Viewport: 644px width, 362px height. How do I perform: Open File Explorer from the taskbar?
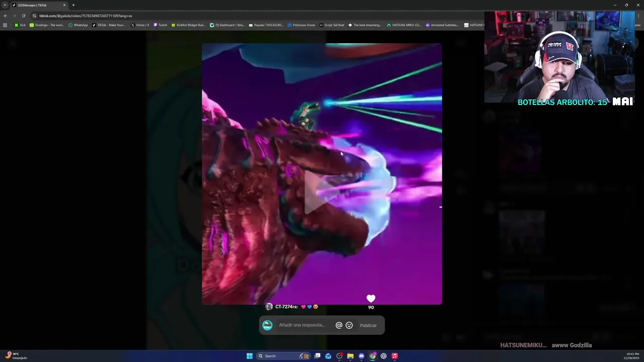350,356
